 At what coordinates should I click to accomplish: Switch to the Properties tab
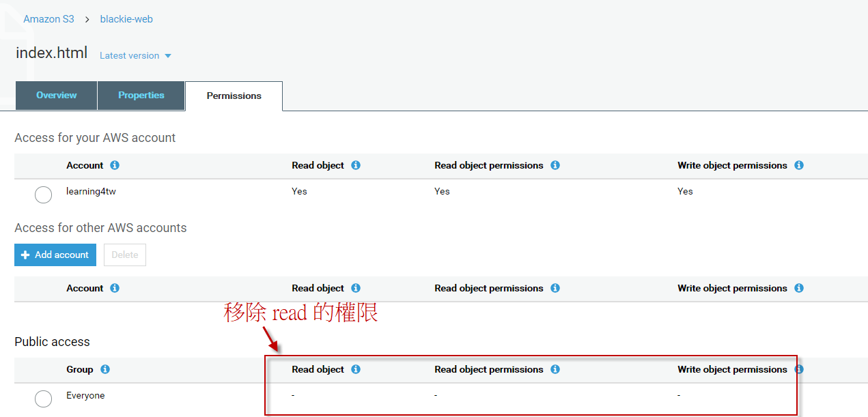pos(141,96)
